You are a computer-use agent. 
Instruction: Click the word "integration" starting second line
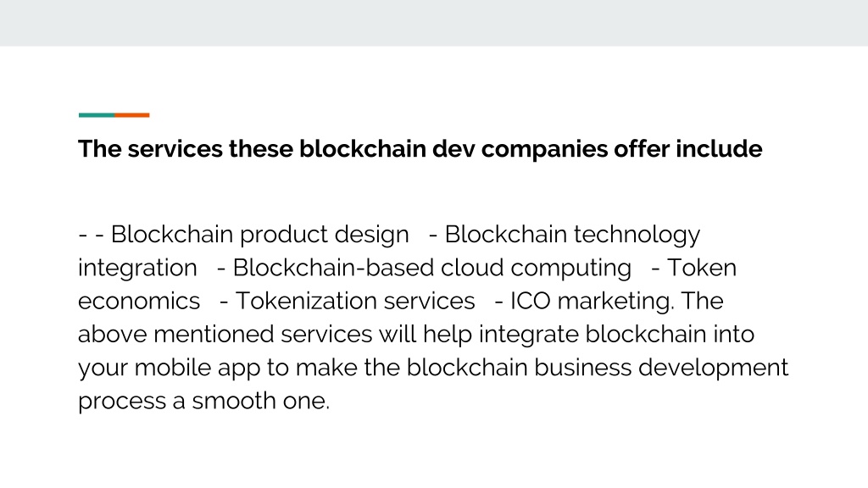click(x=137, y=268)
